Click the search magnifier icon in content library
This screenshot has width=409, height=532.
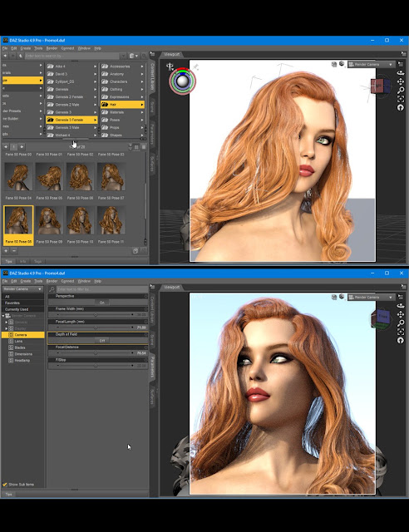point(144,56)
